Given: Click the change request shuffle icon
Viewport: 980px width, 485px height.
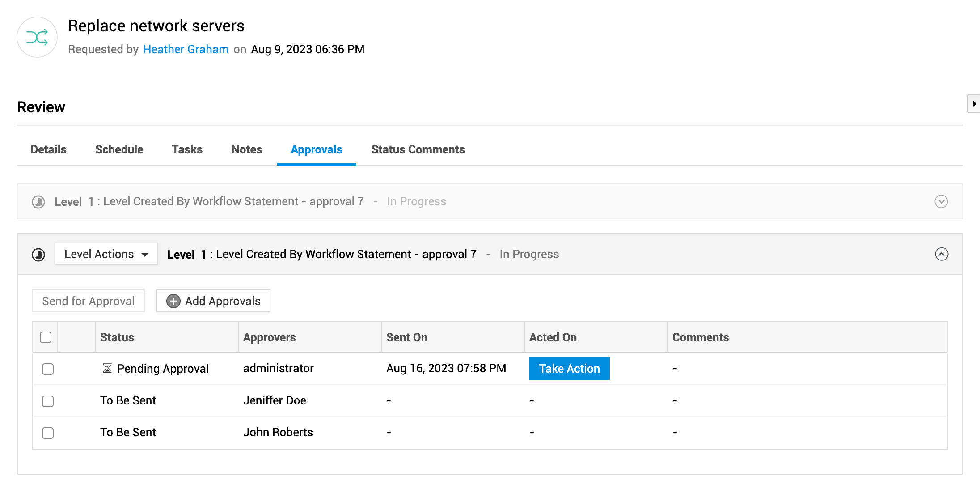Looking at the screenshot, I should coord(37,37).
